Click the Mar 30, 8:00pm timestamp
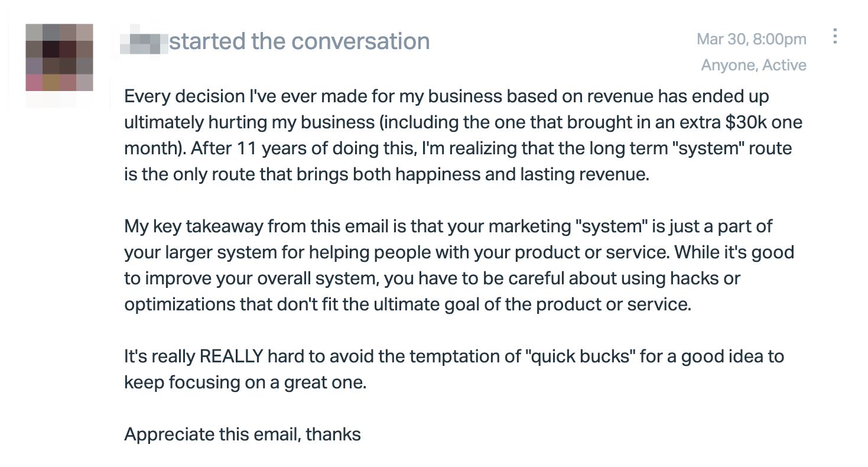The image size is (868, 467). (752, 40)
